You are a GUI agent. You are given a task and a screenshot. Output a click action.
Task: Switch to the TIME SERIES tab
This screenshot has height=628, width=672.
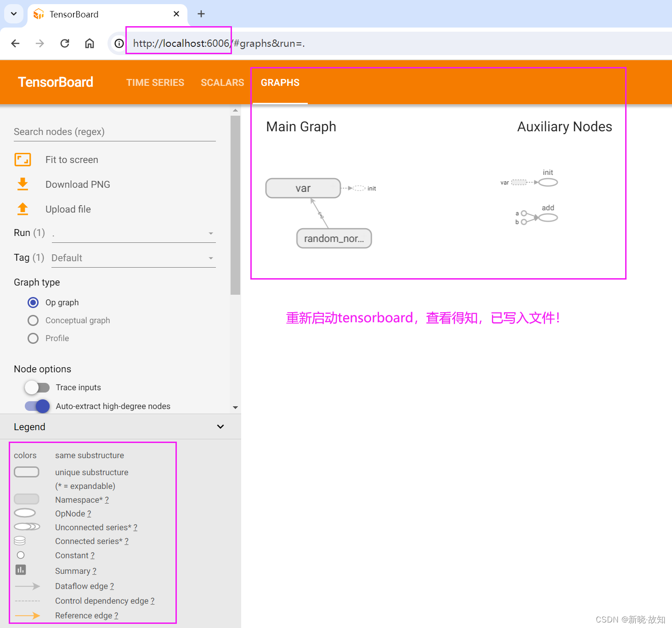155,83
